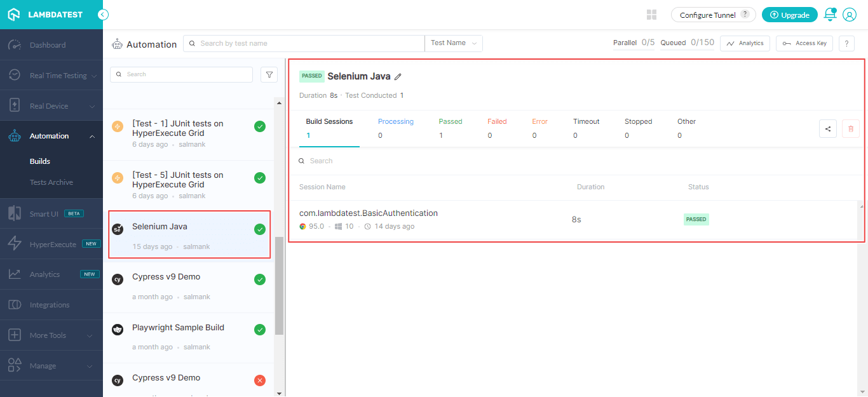Share the build via the share icon
The width and height of the screenshot is (868, 397).
[828, 128]
